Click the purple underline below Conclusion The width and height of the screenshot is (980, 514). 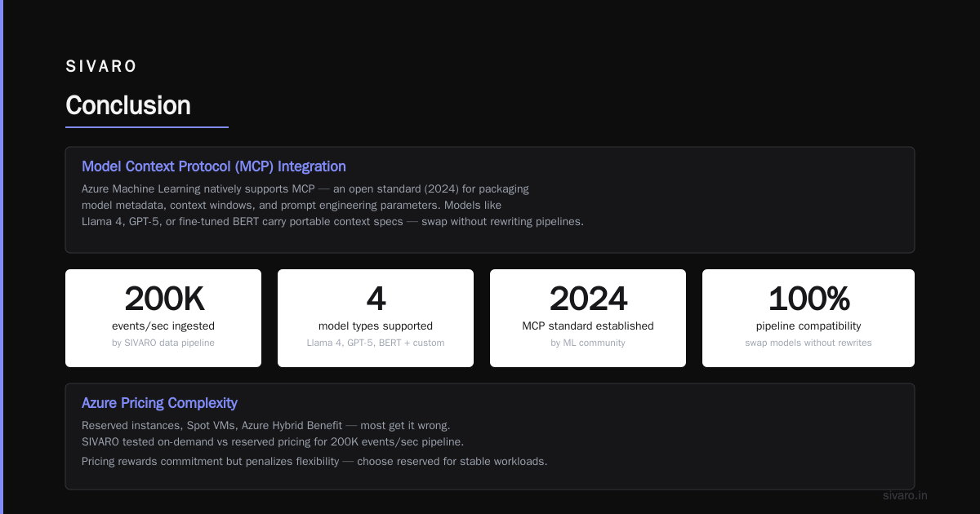(x=147, y=127)
